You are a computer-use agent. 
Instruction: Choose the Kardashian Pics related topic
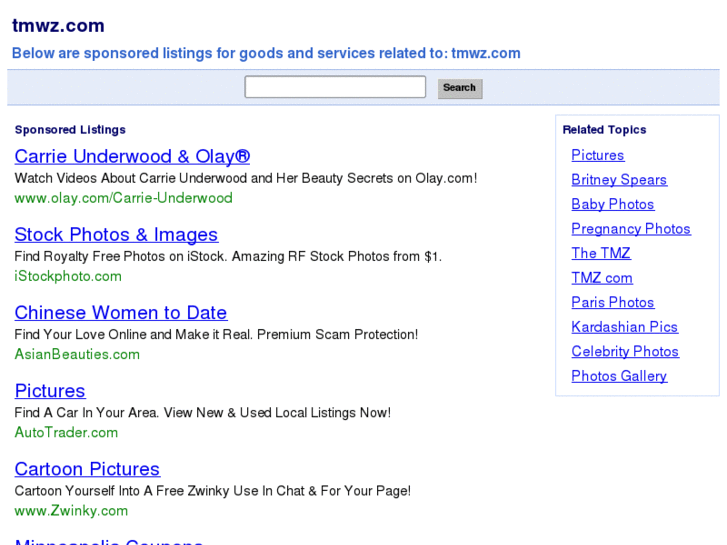click(624, 327)
